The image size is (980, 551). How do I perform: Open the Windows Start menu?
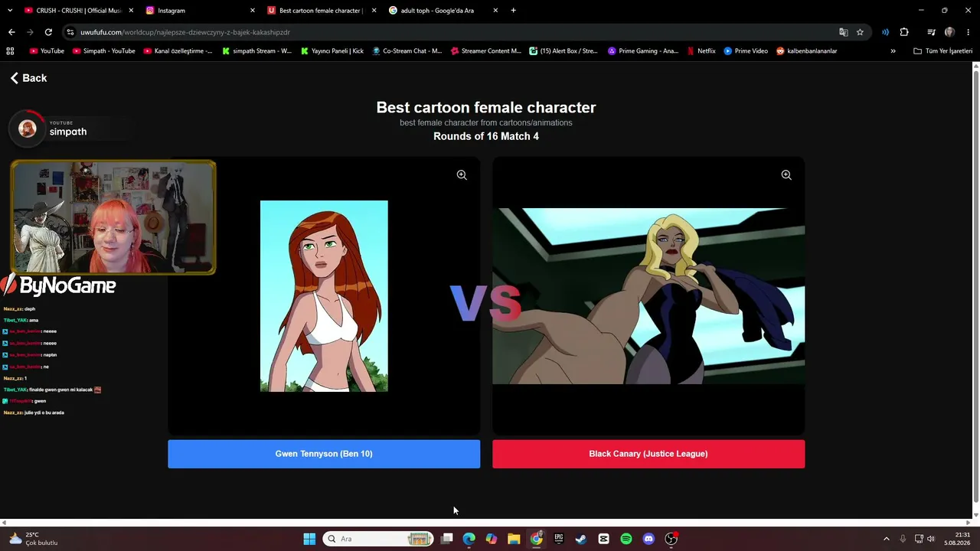coord(309,539)
